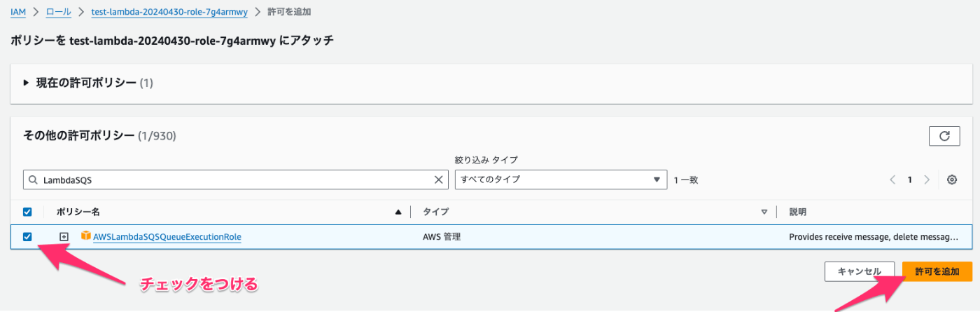Navigate to the IAM breadcrumb
This screenshot has height=312, width=980.
[18, 12]
